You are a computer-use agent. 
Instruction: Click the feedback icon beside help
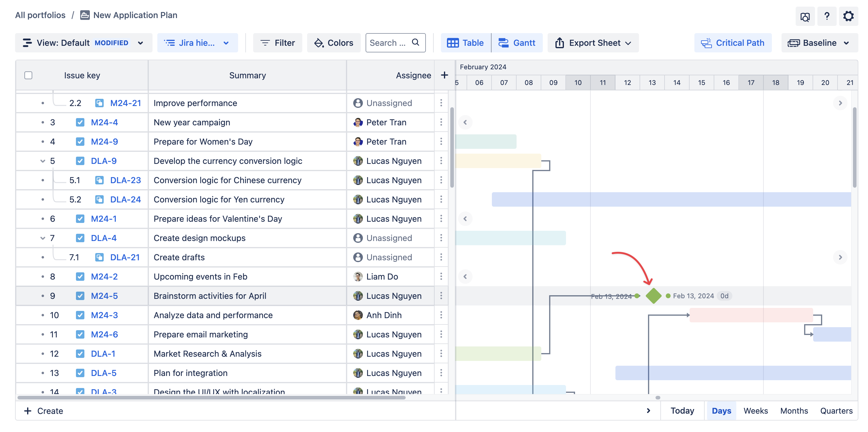point(805,17)
